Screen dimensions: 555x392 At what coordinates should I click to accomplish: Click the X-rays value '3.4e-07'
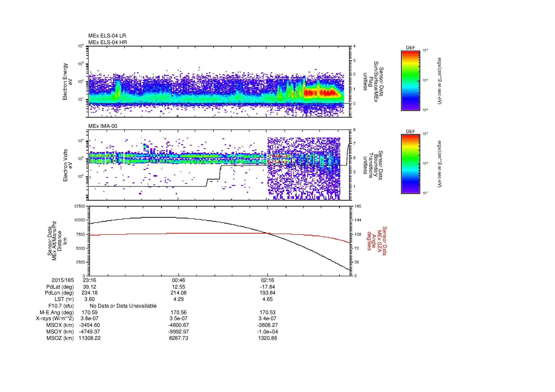coord(267,318)
